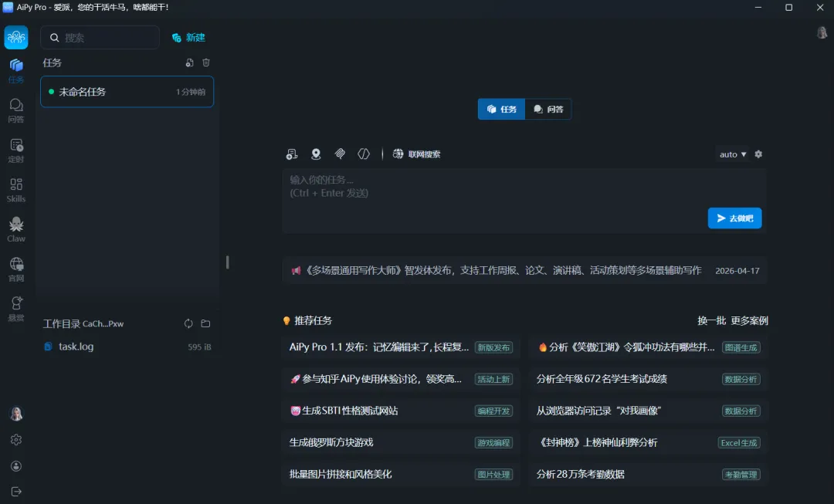
Task: Open the Claw section in the sidebar
Action: [16, 230]
